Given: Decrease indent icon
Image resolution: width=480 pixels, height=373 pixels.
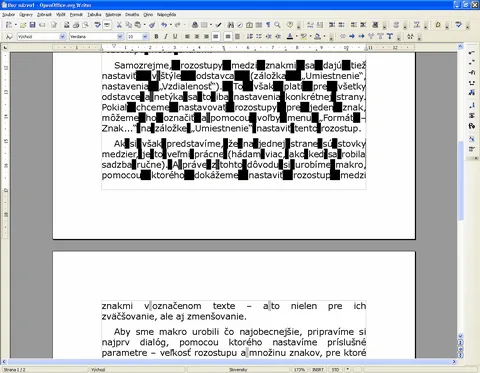Looking at the screenshot, I should point(269,36).
